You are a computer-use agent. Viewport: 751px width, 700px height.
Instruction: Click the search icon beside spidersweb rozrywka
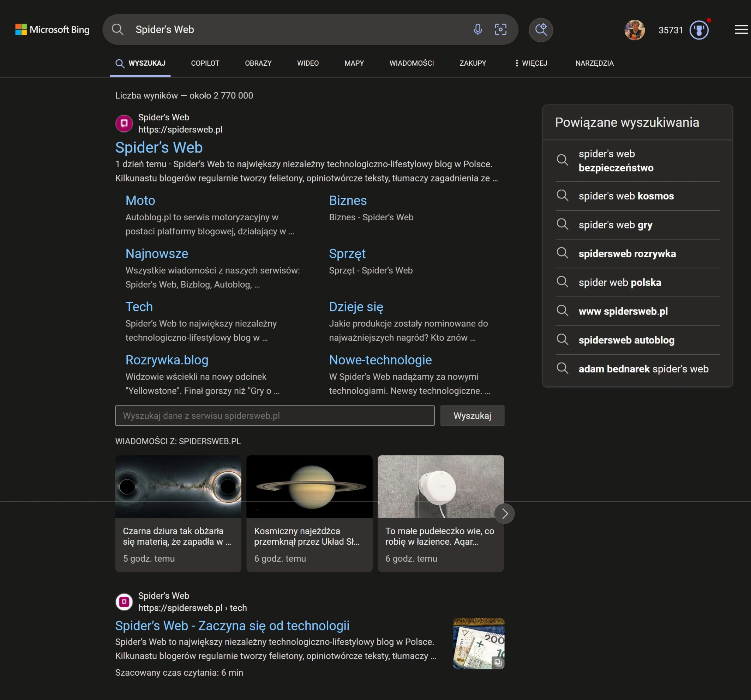pyautogui.click(x=563, y=253)
